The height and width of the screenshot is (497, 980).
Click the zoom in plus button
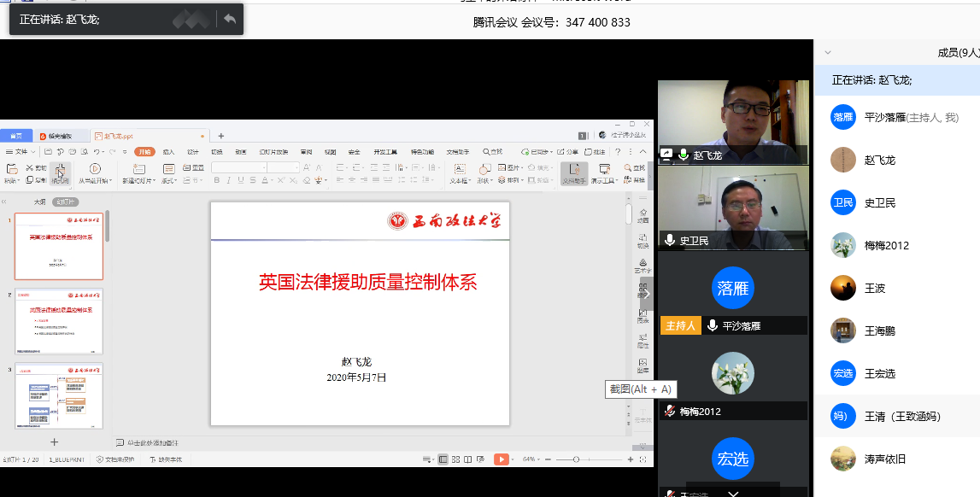pyautogui.click(x=630, y=459)
